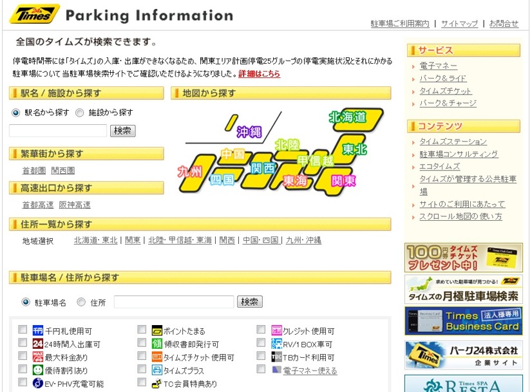The height and width of the screenshot is (392, 532).
Task: Click the 領収書即発行可 green icon
Action: [157, 344]
